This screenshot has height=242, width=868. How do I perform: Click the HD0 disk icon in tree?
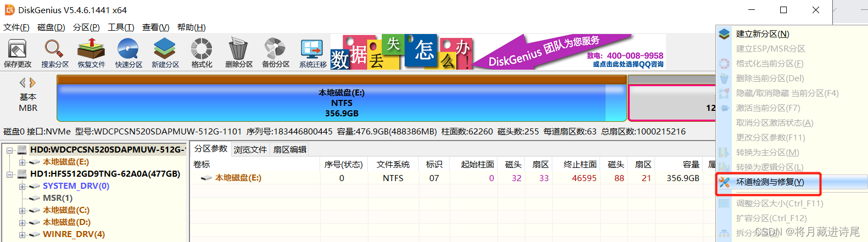pyautogui.click(x=23, y=149)
